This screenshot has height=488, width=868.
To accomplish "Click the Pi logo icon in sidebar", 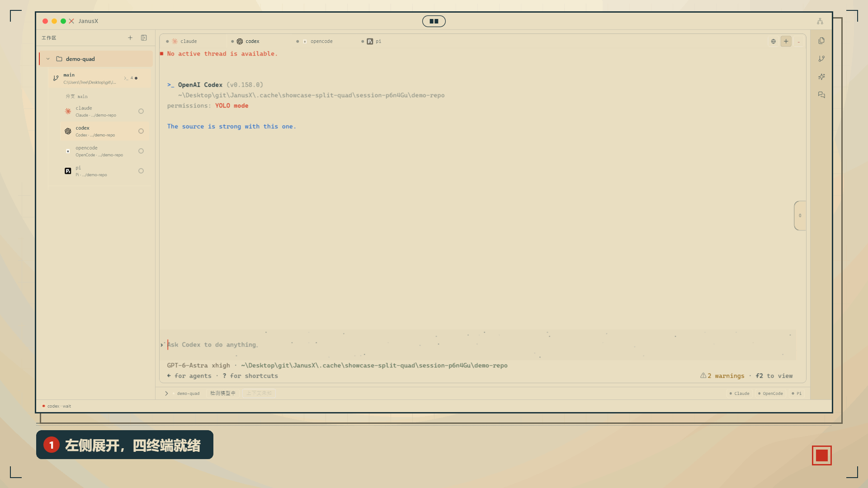I will tap(68, 171).
